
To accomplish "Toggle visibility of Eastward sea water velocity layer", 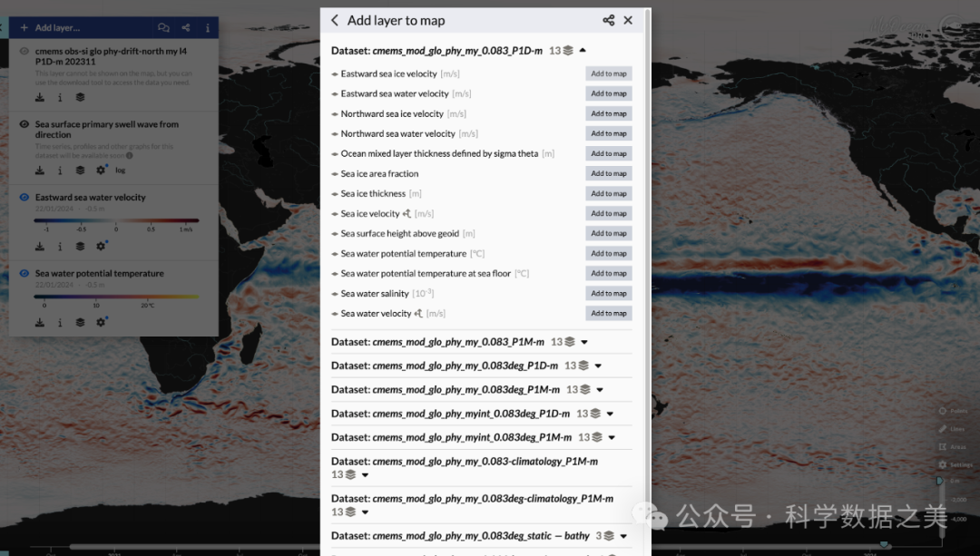I will (x=24, y=198).
